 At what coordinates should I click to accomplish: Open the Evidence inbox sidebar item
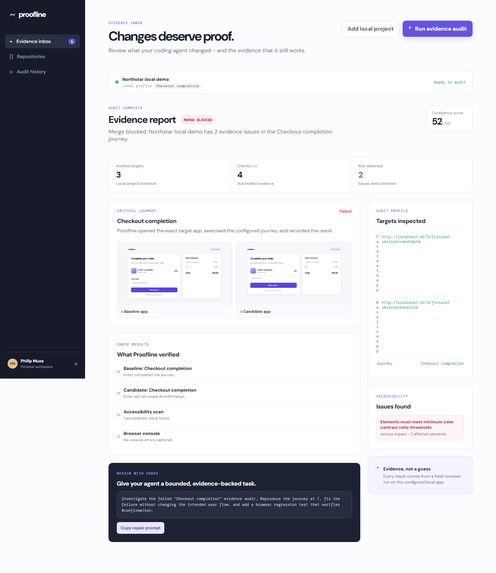click(x=42, y=41)
